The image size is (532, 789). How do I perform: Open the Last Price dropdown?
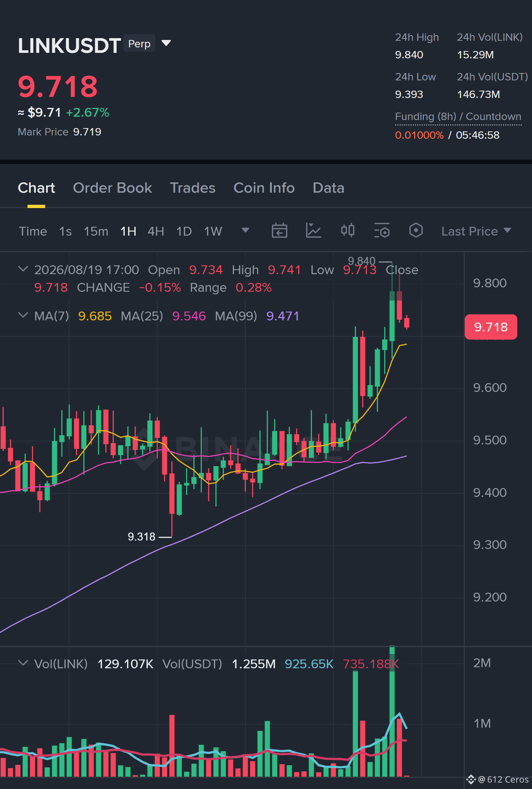476,231
